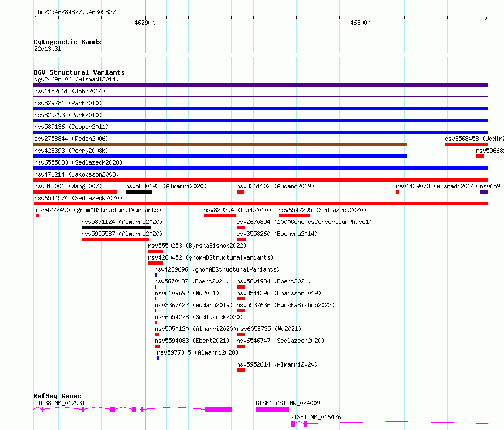Image resolution: width=504 pixels, height=430 pixels.
Task: Open nsv5950120 (Almarri2020) variant
Action: tap(195, 329)
